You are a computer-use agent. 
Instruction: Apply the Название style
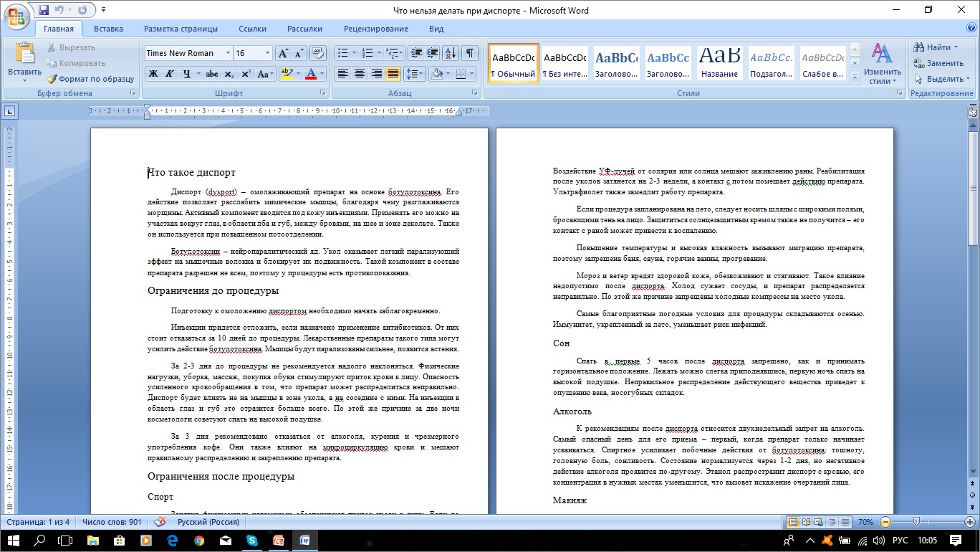coord(719,63)
